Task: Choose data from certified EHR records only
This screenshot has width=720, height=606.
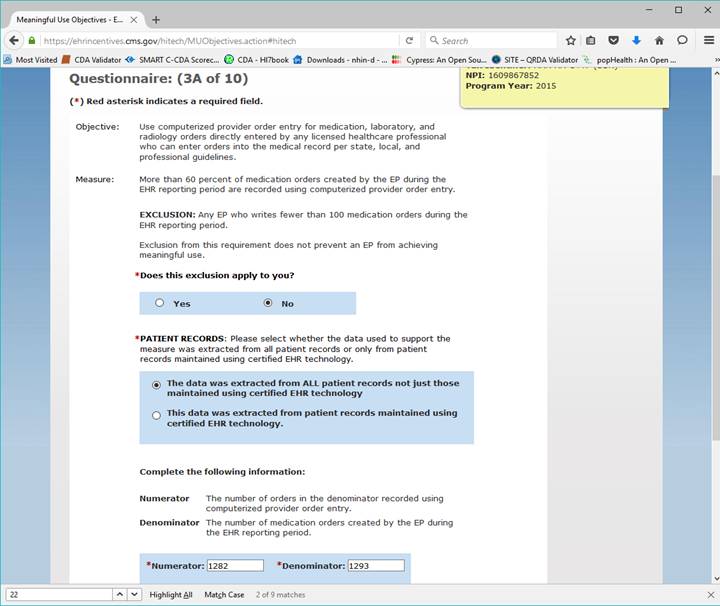Action: pos(155,415)
